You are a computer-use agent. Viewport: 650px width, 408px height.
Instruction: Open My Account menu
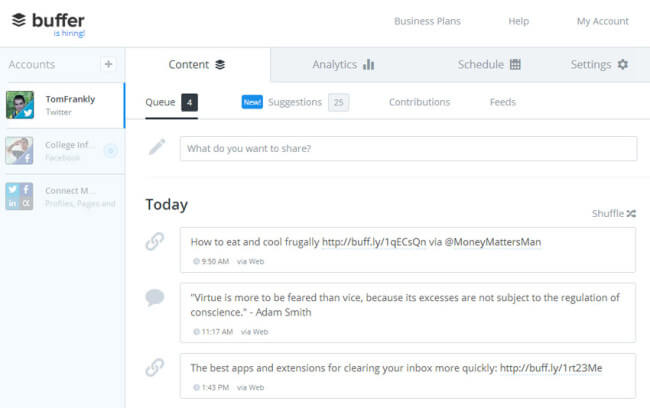[603, 21]
